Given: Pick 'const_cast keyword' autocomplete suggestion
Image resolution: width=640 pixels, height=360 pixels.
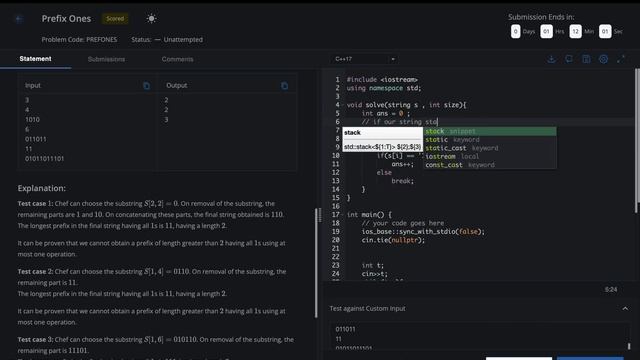Looking at the screenshot, I should click(x=490, y=165).
